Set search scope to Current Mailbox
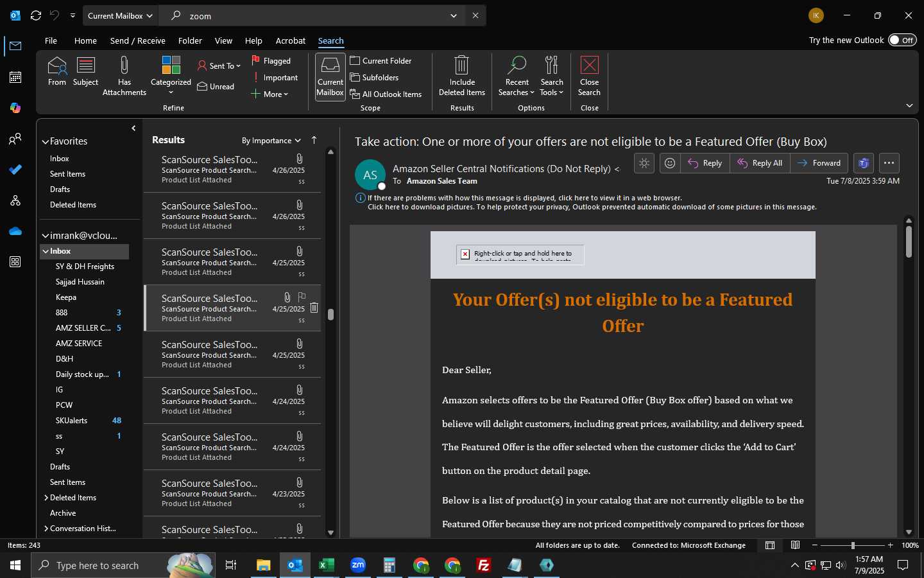This screenshot has height=578, width=924. (330, 76)
